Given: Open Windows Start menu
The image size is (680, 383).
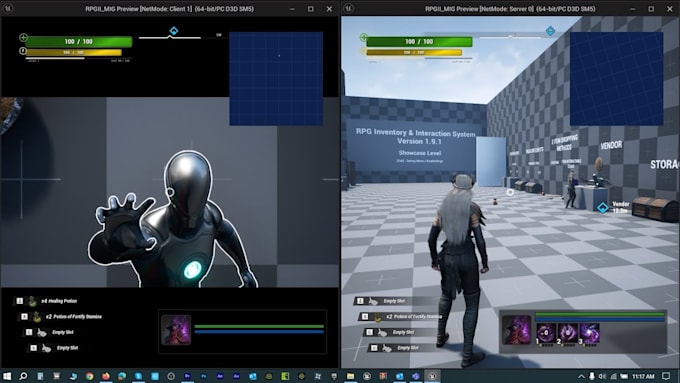Looking at the screenshot, I should (x=7, y=376).
